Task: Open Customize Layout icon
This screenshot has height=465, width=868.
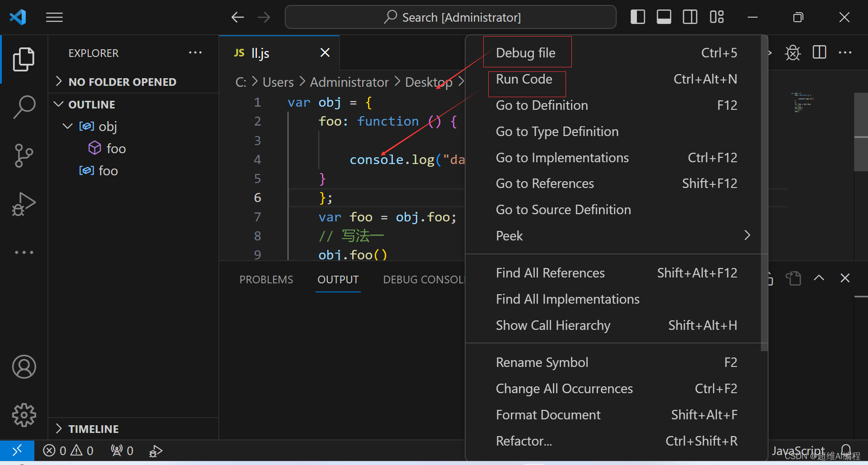Action: coord(717,17)
